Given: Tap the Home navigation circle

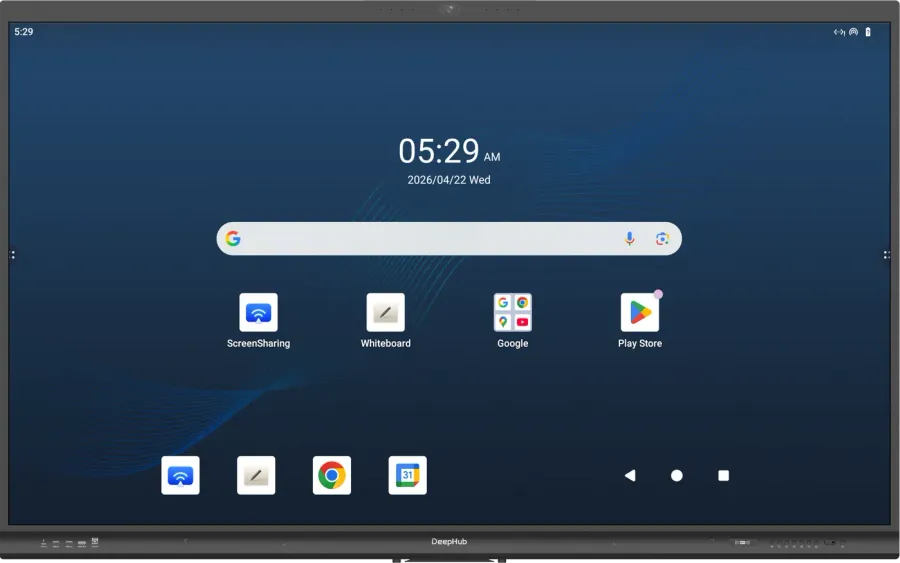Looking at the screenshot, I should pos(677,475).
